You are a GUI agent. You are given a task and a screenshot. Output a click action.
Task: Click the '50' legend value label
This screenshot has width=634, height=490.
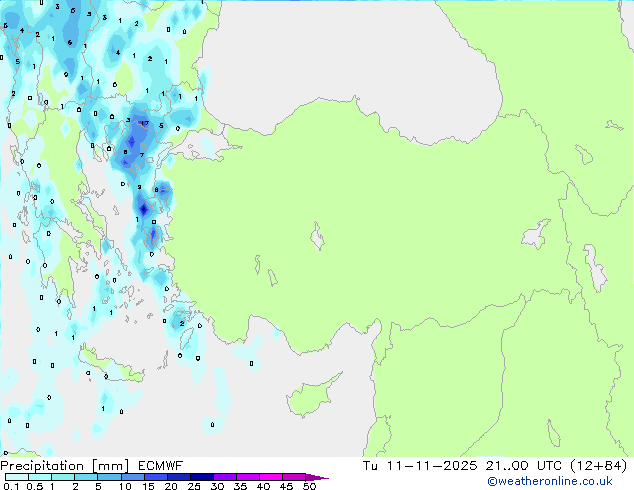tap(309, 486)
